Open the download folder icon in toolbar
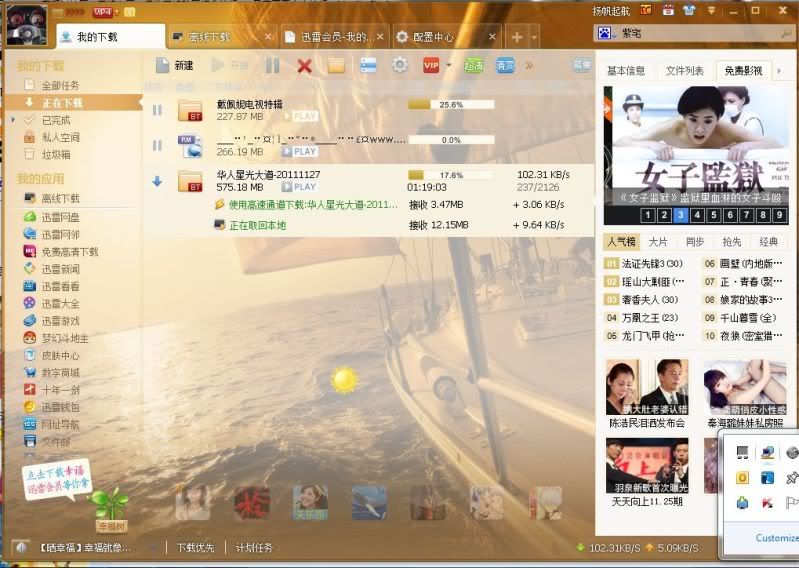The image size is (799, 568). (336, 65)
